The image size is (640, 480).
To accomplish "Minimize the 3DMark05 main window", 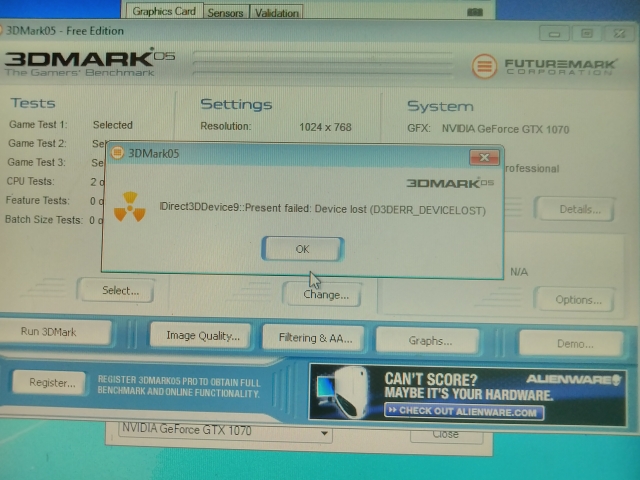I will click(554, 33).
